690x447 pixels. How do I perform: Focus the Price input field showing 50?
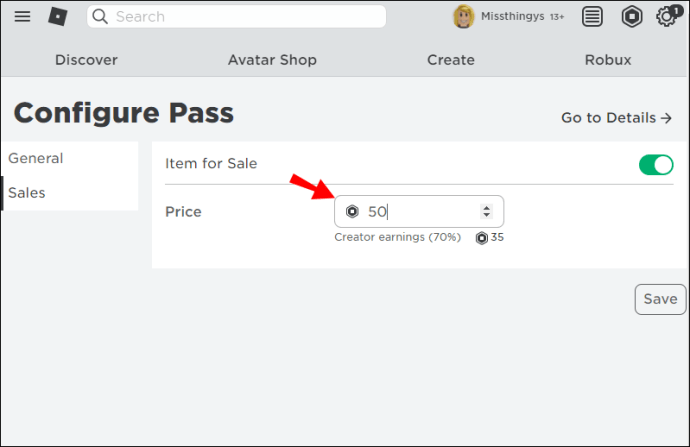[x=419, y=212]
